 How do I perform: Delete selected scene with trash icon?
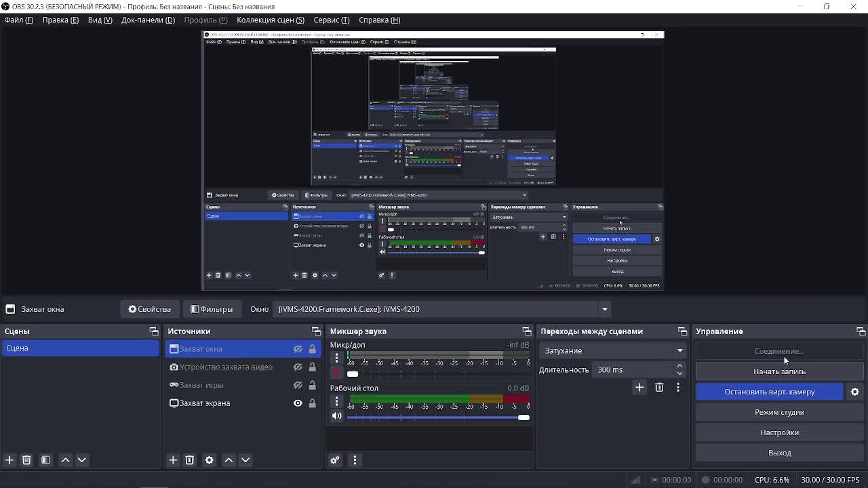26,460
